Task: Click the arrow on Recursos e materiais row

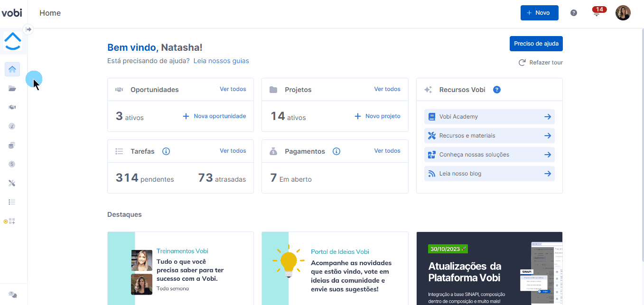Action: click(x=548, y=136)
